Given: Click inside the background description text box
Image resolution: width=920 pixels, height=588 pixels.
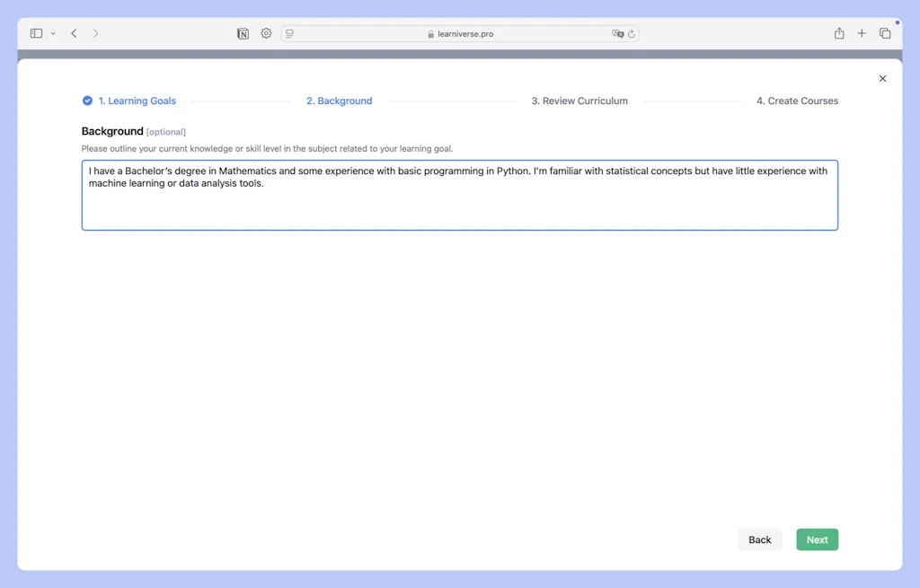Looking at the screenshot, I should point(459,195).
